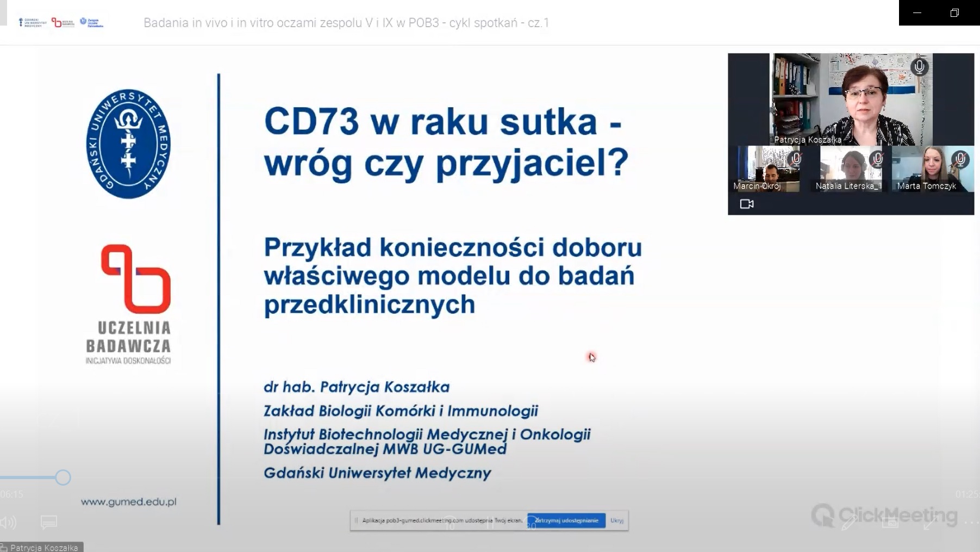This screenshot has width=980, height=552.
Task: Click 'Zatrzymaj udostępnianie' stop sharing button
Action: tap(566, 520)
